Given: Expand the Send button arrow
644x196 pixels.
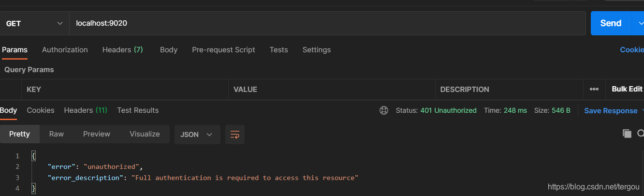Looking at the screenshot, I should 638,23.
